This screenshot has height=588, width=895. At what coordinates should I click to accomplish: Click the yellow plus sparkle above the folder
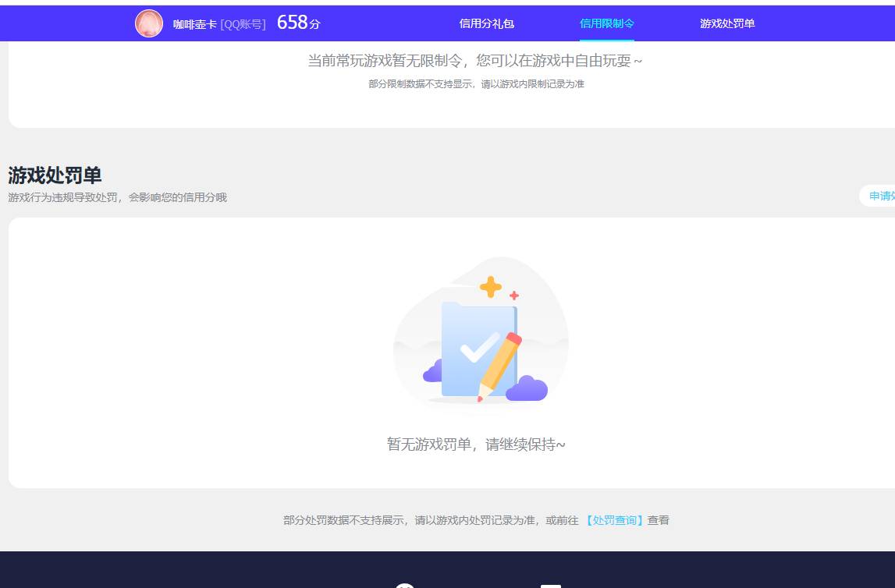491,286
